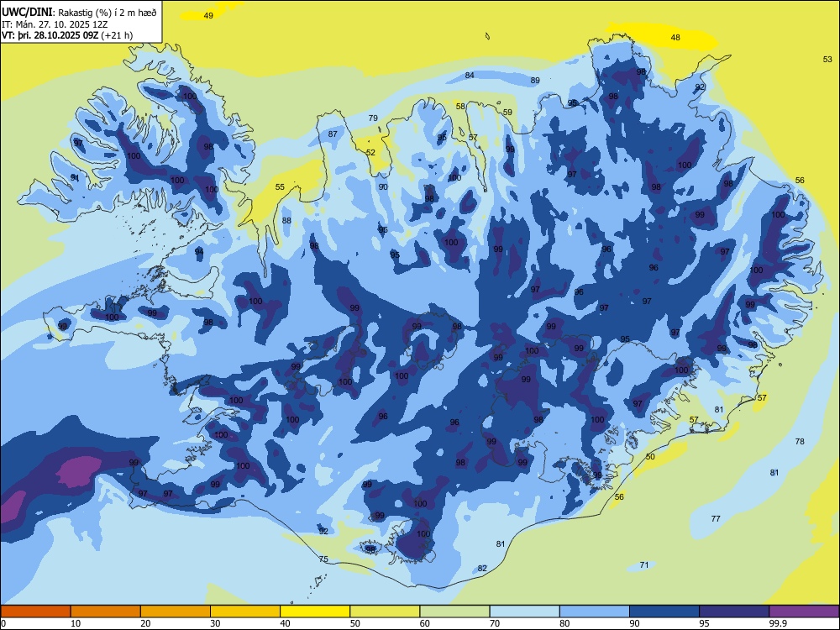The image size is (840, 630).
Task: Click map value 75 off southwest coast
Action: (323, 559)
